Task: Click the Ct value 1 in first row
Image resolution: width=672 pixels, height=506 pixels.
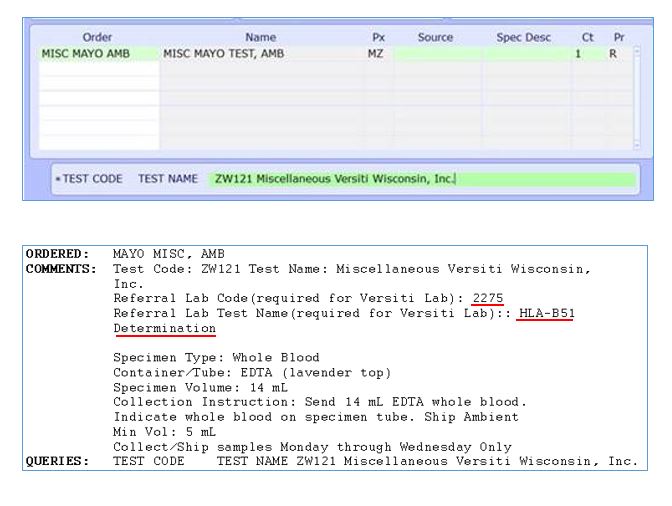Action: point(578,54)
